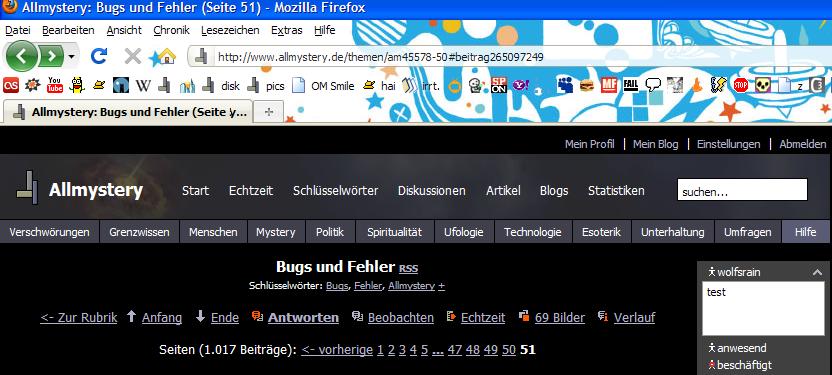
Task: Open the SPON Spiegel Online bookmark
Action: pos(498,85)
